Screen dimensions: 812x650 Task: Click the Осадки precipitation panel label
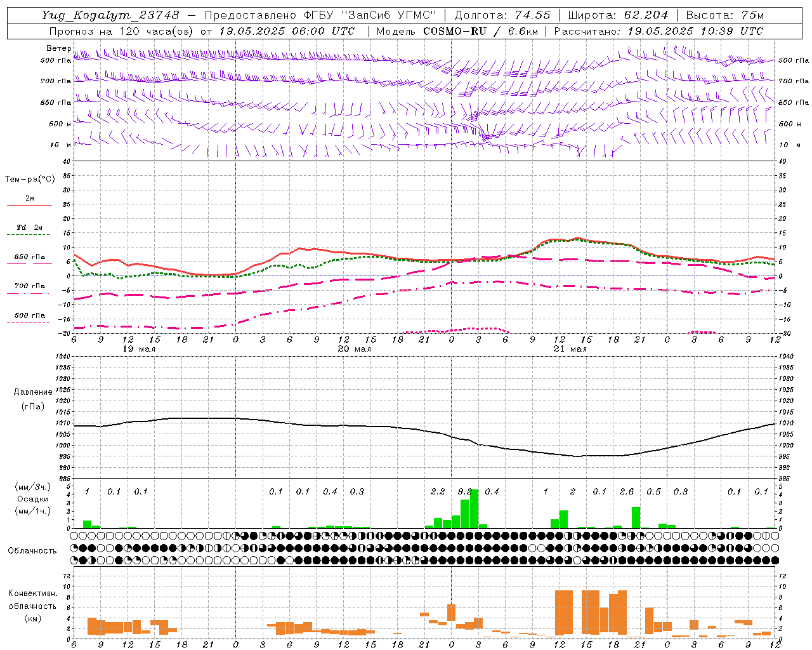[x=33, y=499]
